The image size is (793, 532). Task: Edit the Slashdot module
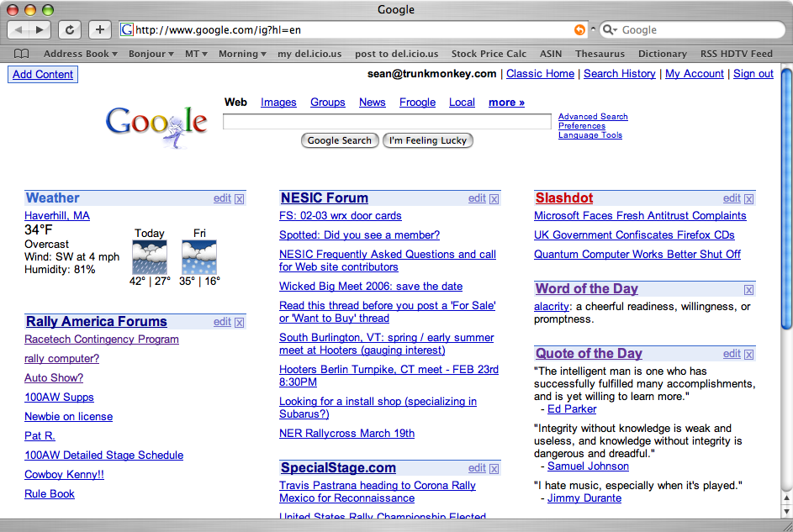[732, 198]
